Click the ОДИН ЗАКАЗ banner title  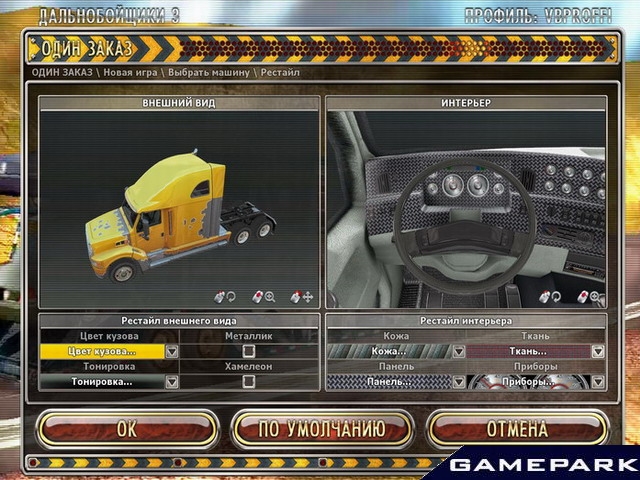click(87, 49)
